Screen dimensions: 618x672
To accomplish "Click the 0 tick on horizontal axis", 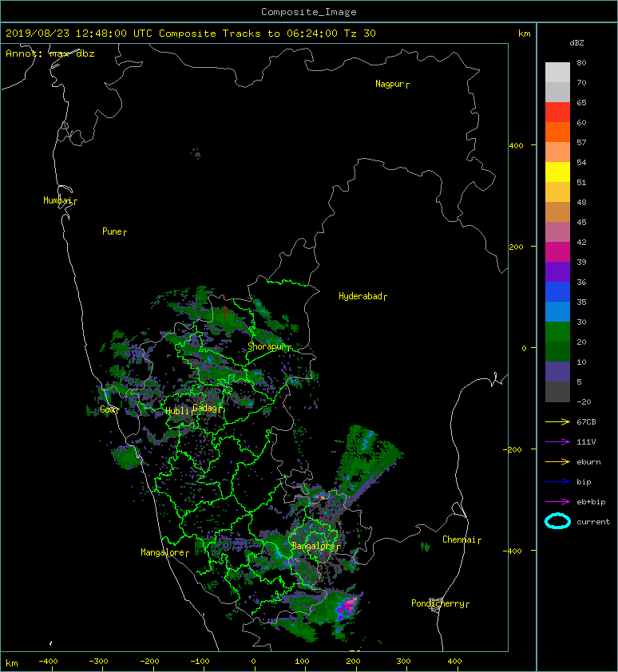I will point(254,662).
